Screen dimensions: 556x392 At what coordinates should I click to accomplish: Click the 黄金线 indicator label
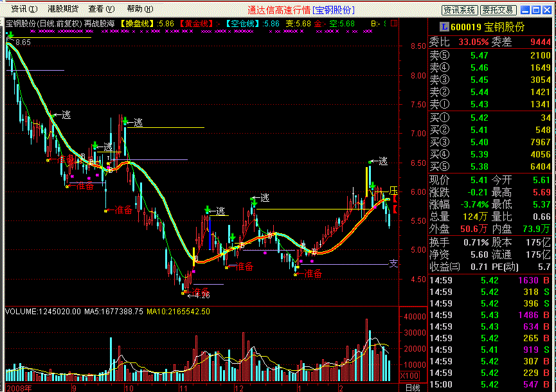click(196, 24)
